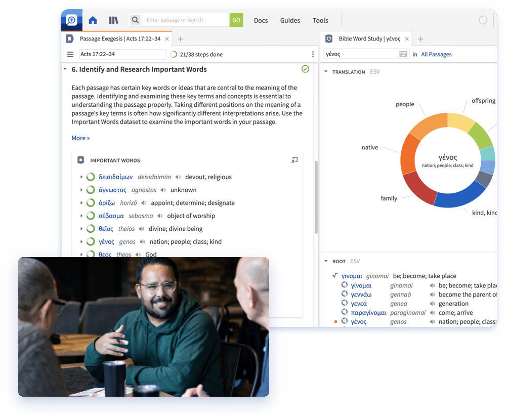Click the passage or search input box
Image resolution: width=507 pixels, height=420 pixels.
coord(186,20)
